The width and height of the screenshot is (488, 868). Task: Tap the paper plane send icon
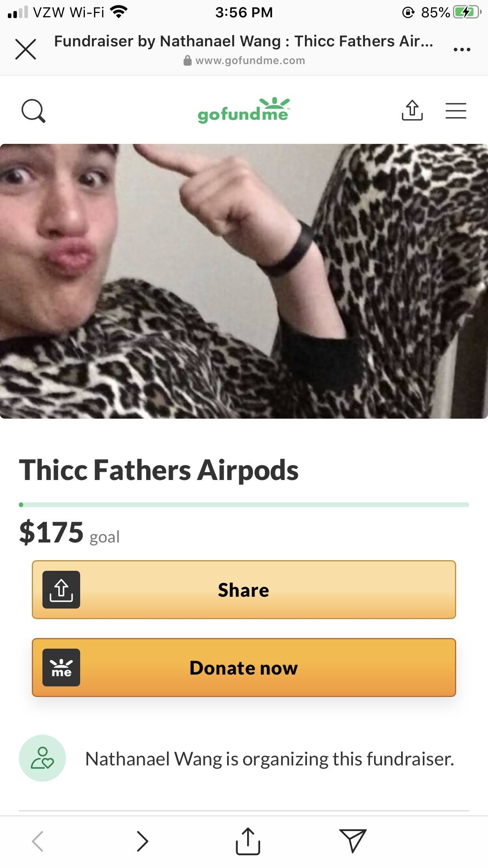pos(353,841)
